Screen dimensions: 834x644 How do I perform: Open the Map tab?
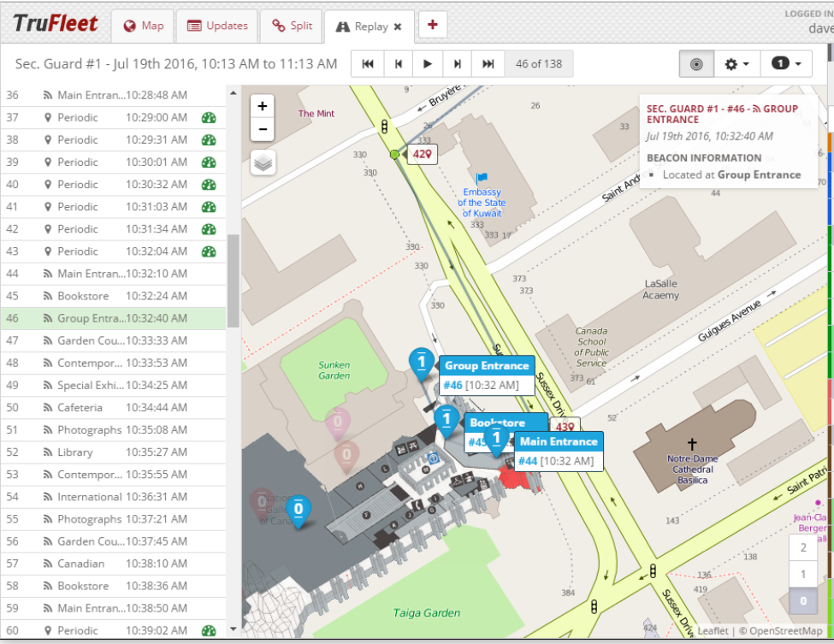[x=143, y=26]
